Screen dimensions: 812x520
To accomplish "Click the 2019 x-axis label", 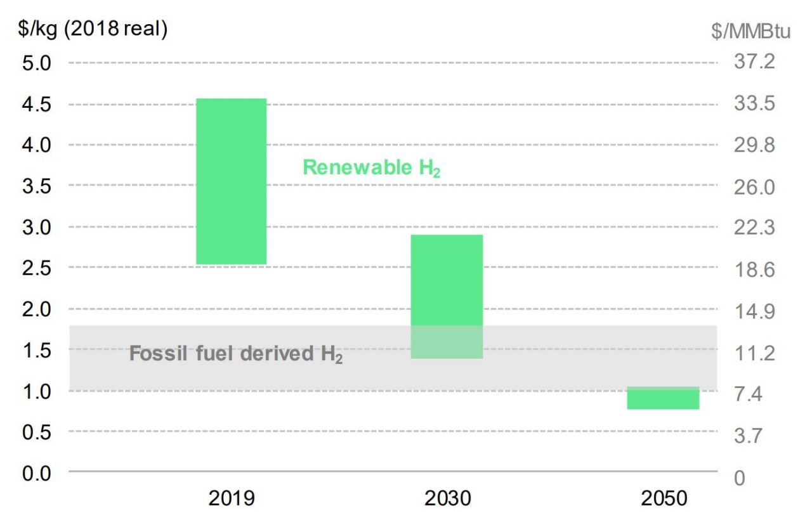I will pos(231,498).
